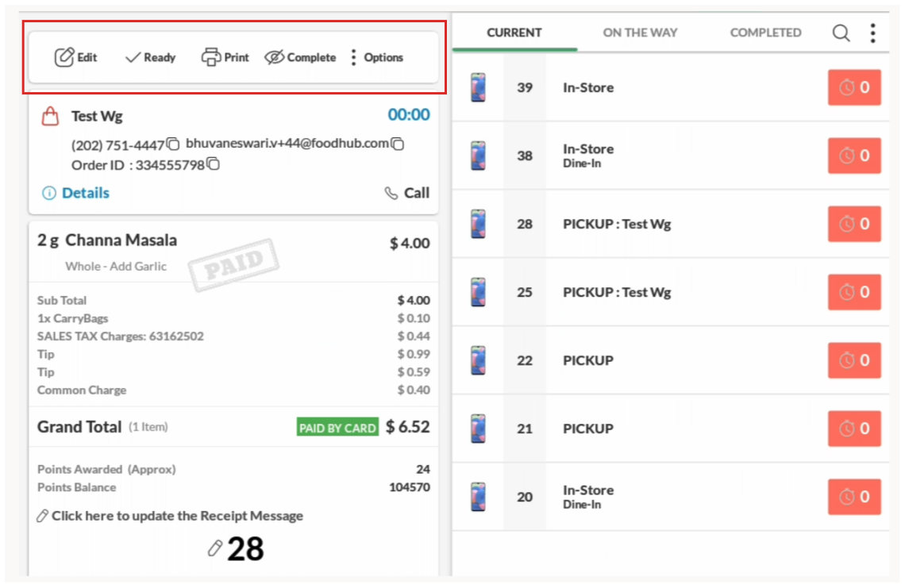
Task: Click the phone device icon of order 25
Action: click(x=478, y=292)
